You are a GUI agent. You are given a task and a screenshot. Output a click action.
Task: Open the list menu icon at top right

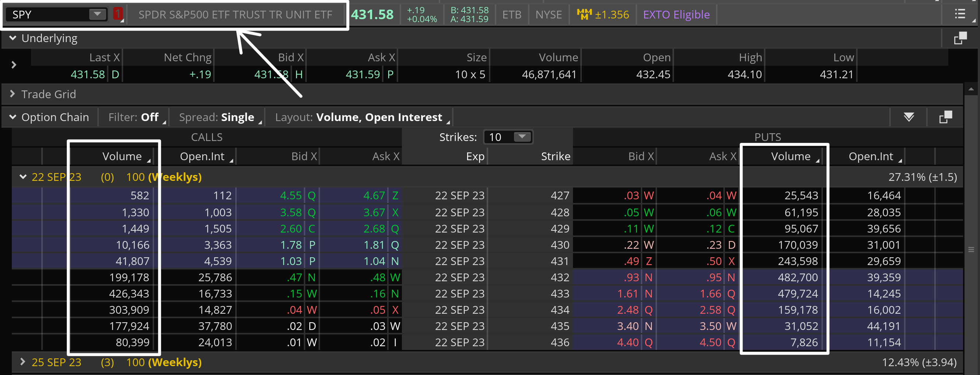(x=960, y=14)
